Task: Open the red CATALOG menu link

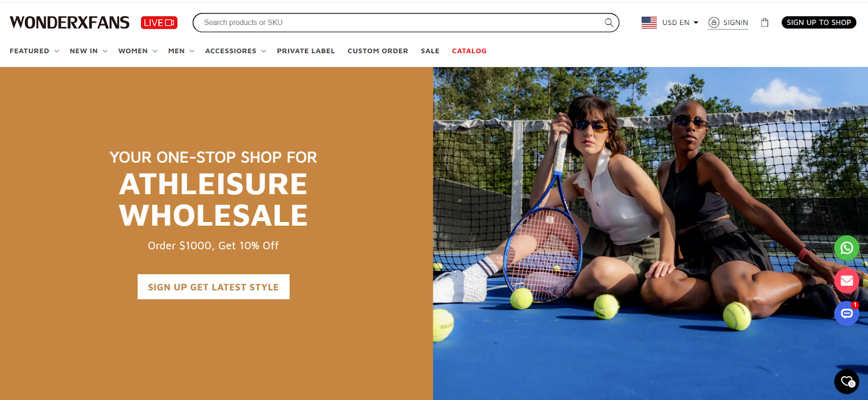Action: click(469, 51)
